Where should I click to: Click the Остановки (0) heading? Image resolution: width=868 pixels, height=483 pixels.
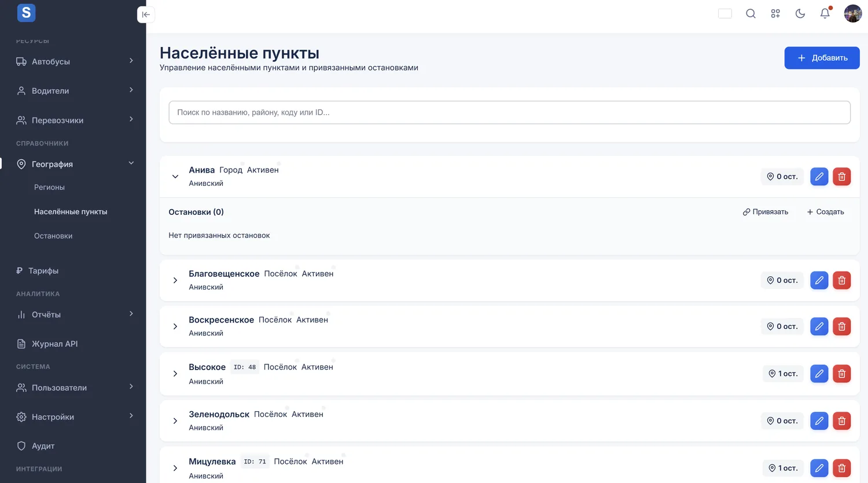tap(196, 212)
